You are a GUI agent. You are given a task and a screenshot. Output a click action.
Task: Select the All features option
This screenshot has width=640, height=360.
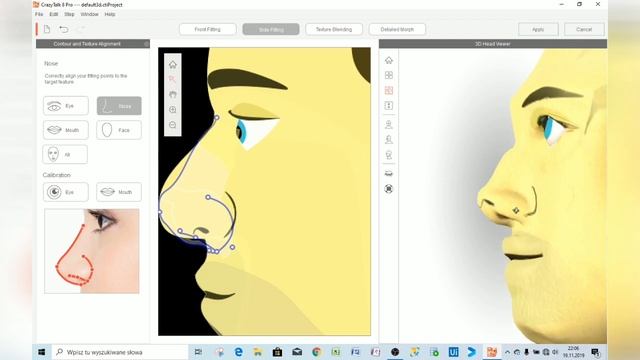(65, 154)
